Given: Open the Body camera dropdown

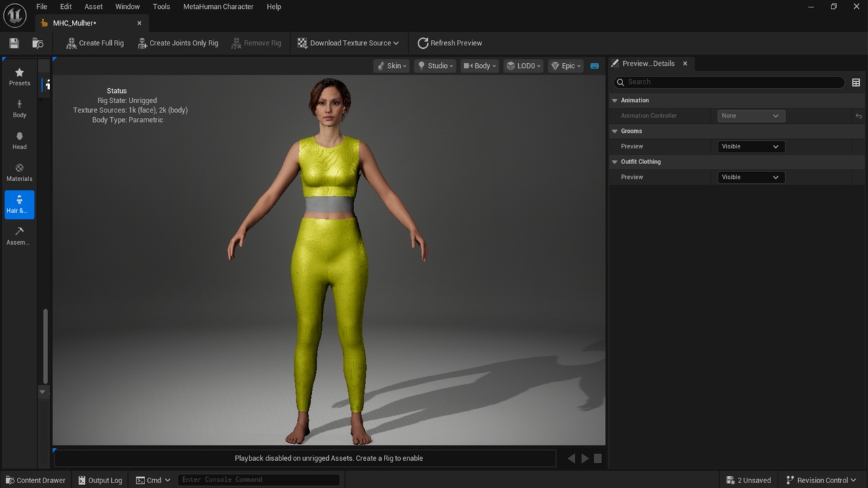Looking at the screenshot, I should pyautogui.click(x=479, y=66).
